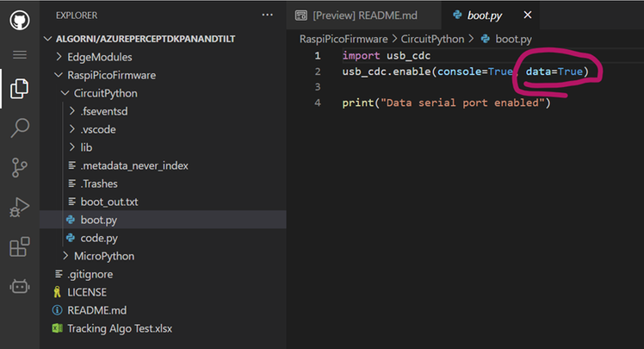
Task: Click the Python icon in breadcrumb
Action: click(486, 39)
